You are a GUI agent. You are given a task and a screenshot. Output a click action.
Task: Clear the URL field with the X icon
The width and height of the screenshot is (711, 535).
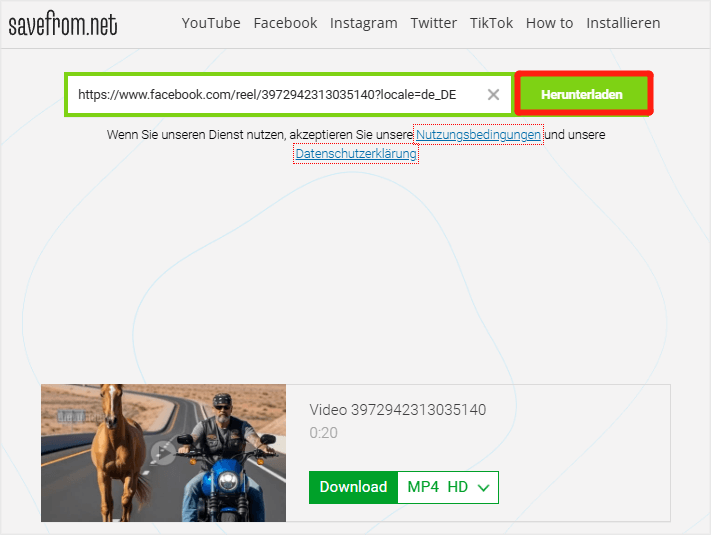pos(493,95)
